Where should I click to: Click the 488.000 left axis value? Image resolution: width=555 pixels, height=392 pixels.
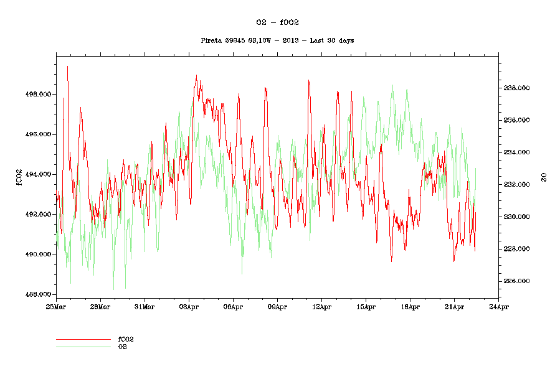[37, 294]
